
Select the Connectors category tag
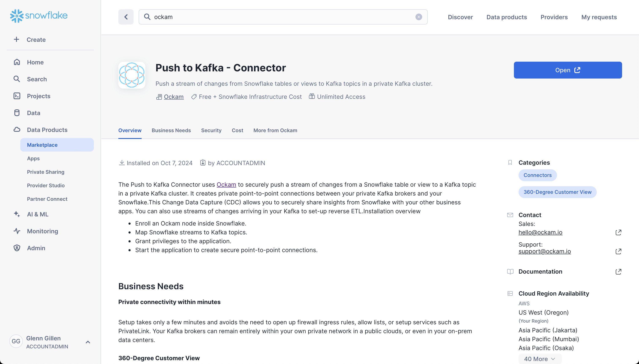coord(537,175)
